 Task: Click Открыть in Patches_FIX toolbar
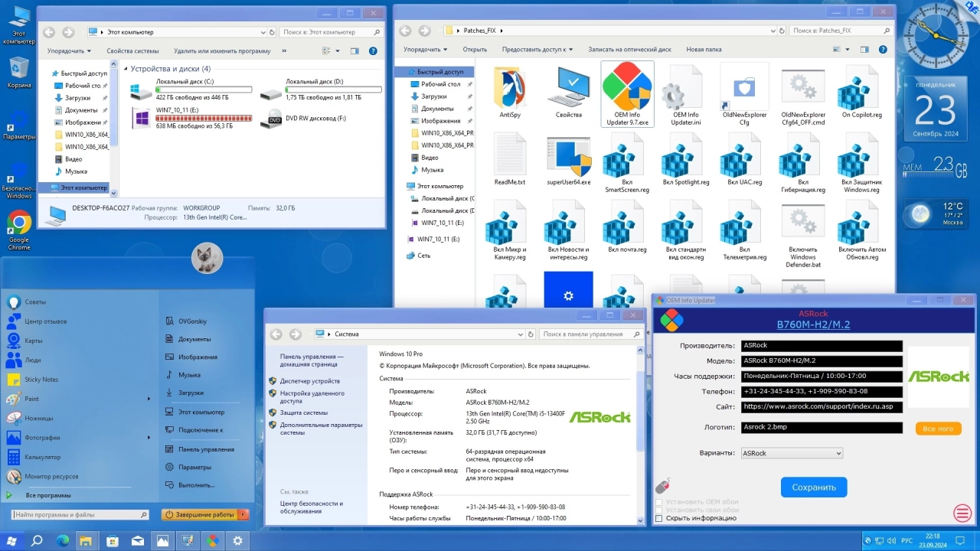(x=475, y=49)
